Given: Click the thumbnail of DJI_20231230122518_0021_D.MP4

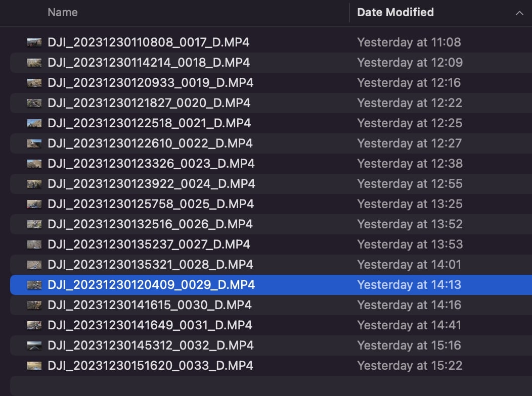Looking at the screenshot, I should pyautogui.click(x=34, y=123).
